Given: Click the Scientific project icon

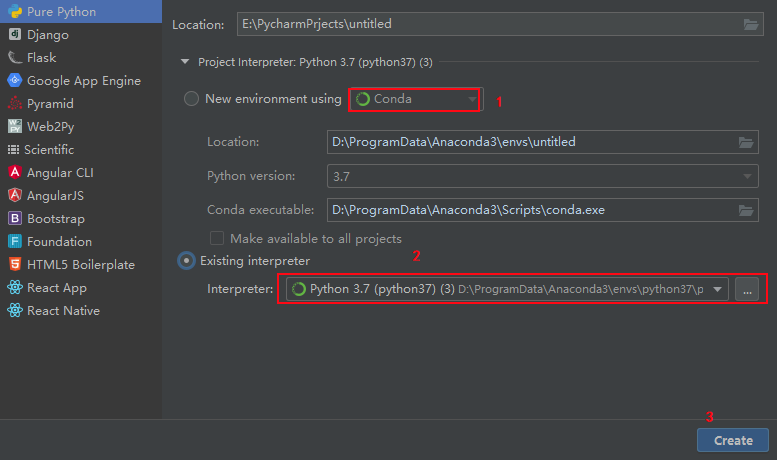Looking at the screenshot, I should click(x=13, y=149).
